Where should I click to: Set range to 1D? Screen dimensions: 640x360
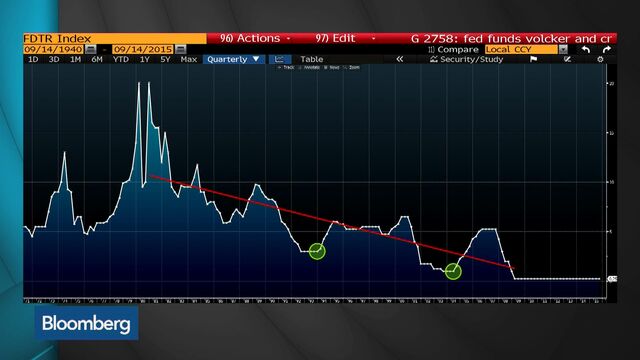click(33, 59)
